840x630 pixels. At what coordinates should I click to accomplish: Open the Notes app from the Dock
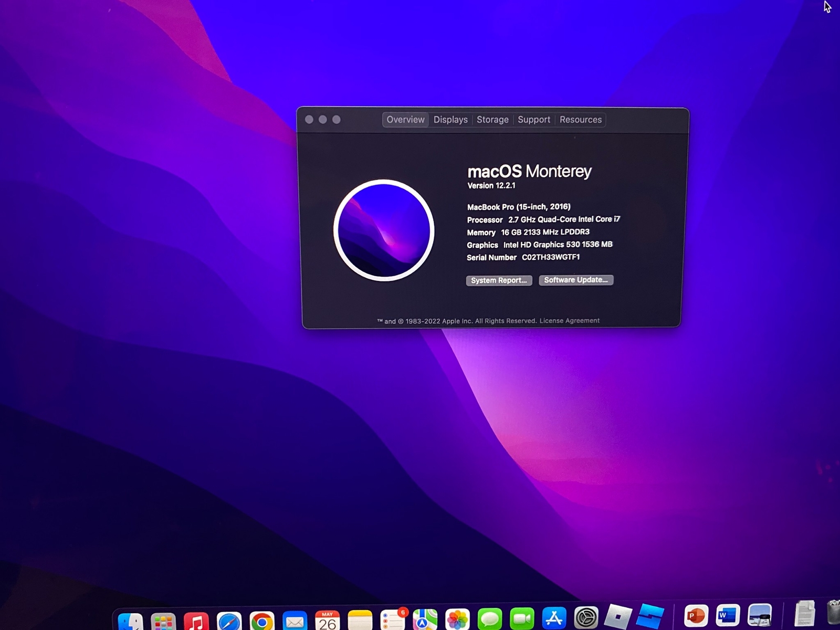[x=360, y=621]
